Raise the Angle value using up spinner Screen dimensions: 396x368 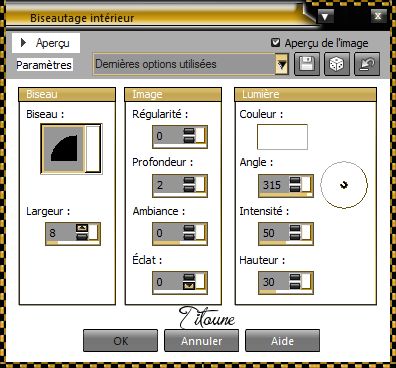tap(295, 181)
